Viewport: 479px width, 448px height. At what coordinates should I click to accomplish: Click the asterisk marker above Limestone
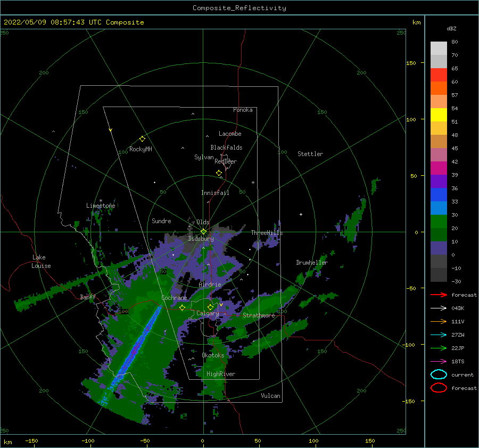[x=101, y=201]
